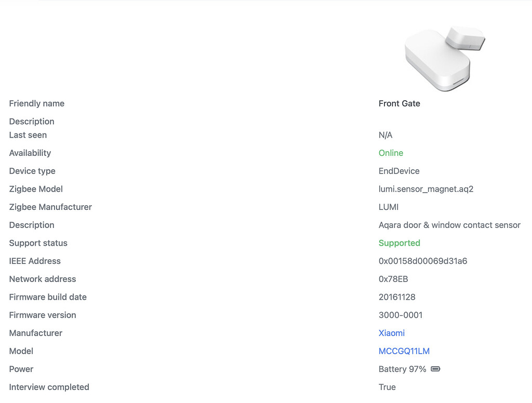
Task: Click the IEEE Address value
Action: tap(423, 261)
